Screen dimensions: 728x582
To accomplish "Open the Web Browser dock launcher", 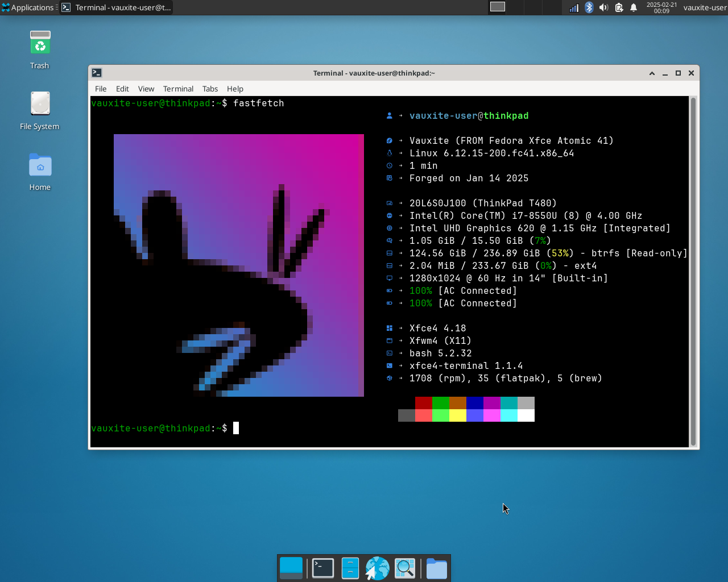I will [x=377, y=568].
